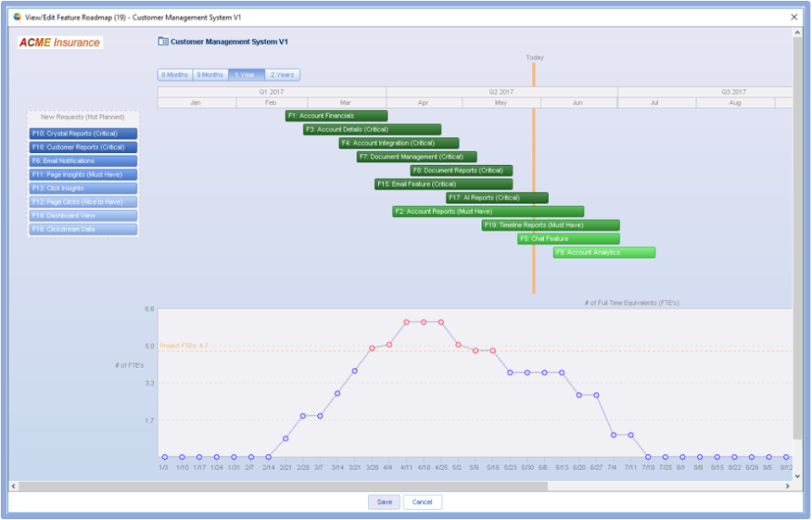Screen dimensions: 812x520
Task: Click the F5: Chat Feature bar
Action: 568,238
